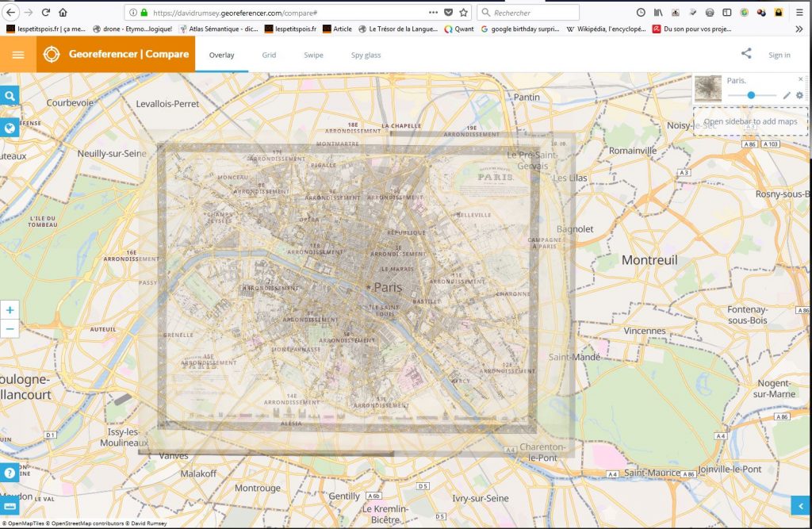Show more bookmarks with the double chevron
812x529 pixels.
[799, 29]
